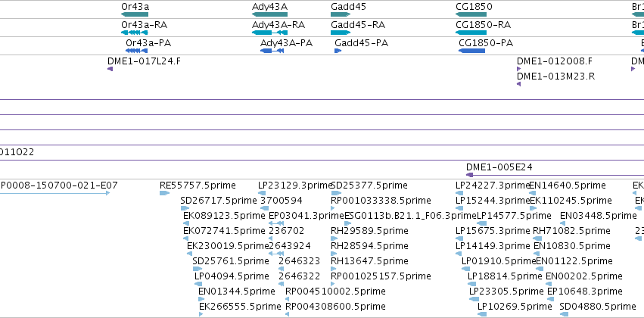Click RP004308600.5prime entry
The image size is (644, 318).
(288, 314)
